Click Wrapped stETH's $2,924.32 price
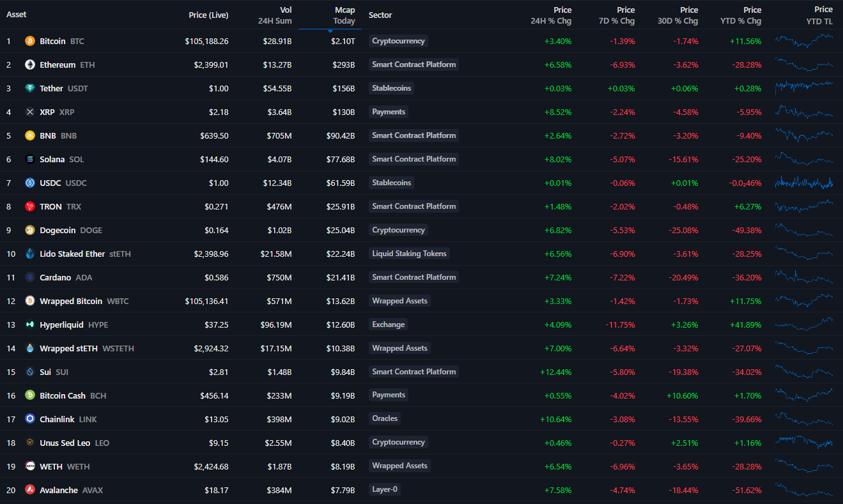Viewport: 843px width, 504px height. (x=211, y=348)
